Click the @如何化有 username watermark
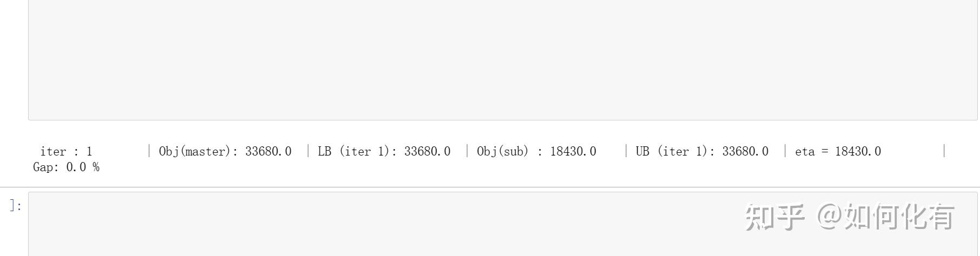Image resolution: width=980 pixels, height=256 pixels. pos(886,217)
